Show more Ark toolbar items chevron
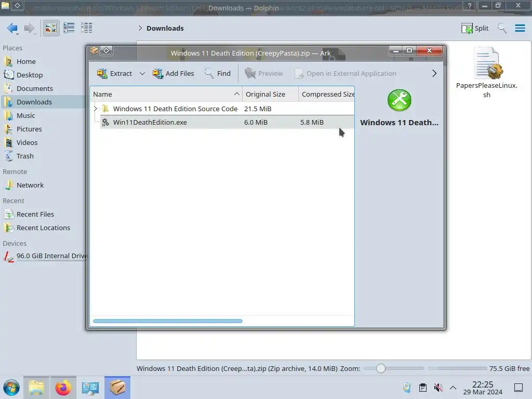The image size is (532, 399). point(434,73)
